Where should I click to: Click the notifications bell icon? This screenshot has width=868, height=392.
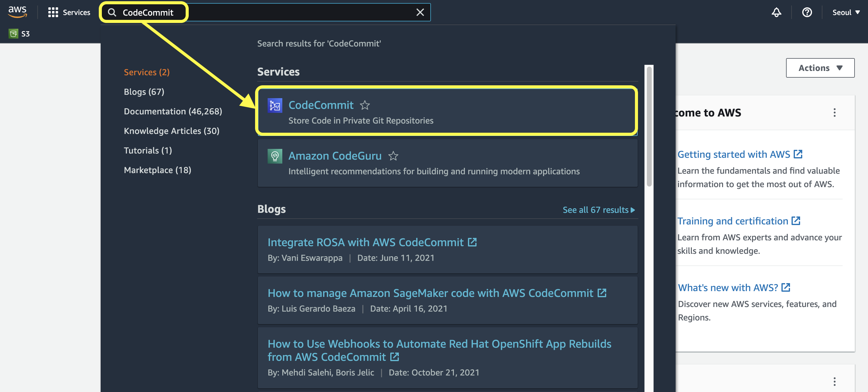click(x=776, y=13)
